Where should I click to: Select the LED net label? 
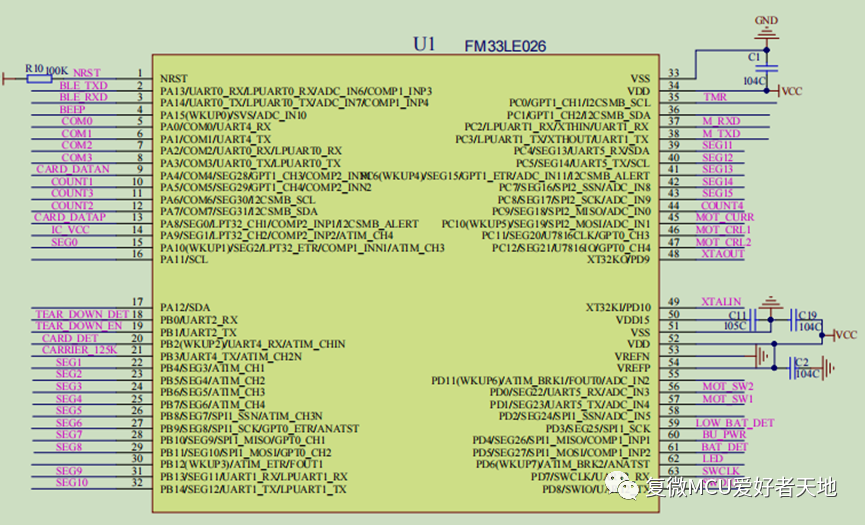coord(712,458)
